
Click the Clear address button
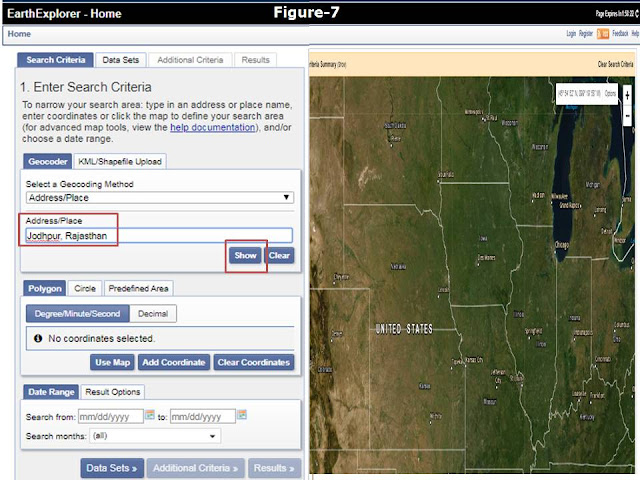[279, 256]
